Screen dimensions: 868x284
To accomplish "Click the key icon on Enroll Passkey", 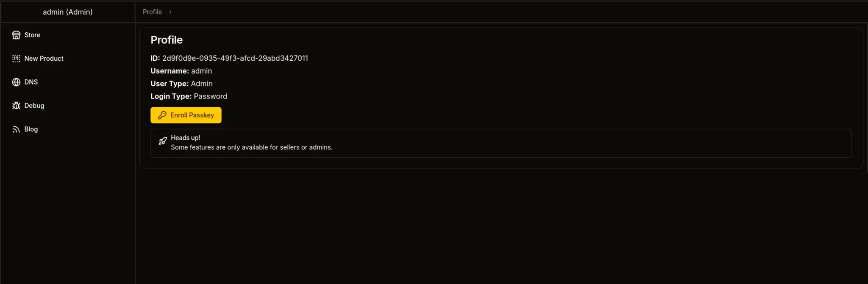I will click(x=162, y=115).
